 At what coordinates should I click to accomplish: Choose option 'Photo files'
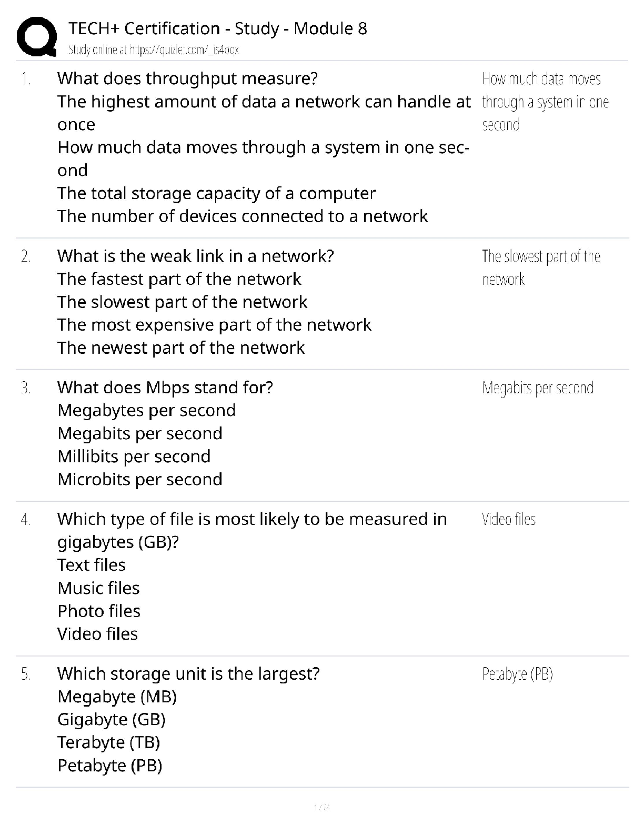tap(99, 611)
